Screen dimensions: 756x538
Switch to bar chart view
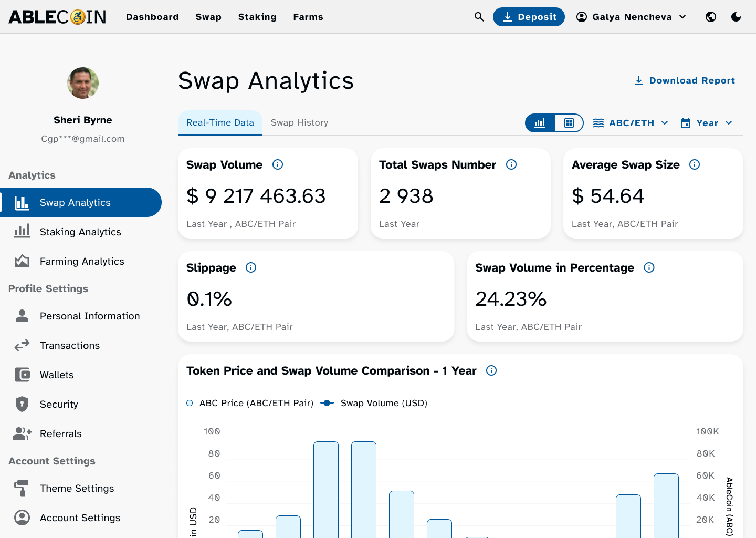point(540,123)
